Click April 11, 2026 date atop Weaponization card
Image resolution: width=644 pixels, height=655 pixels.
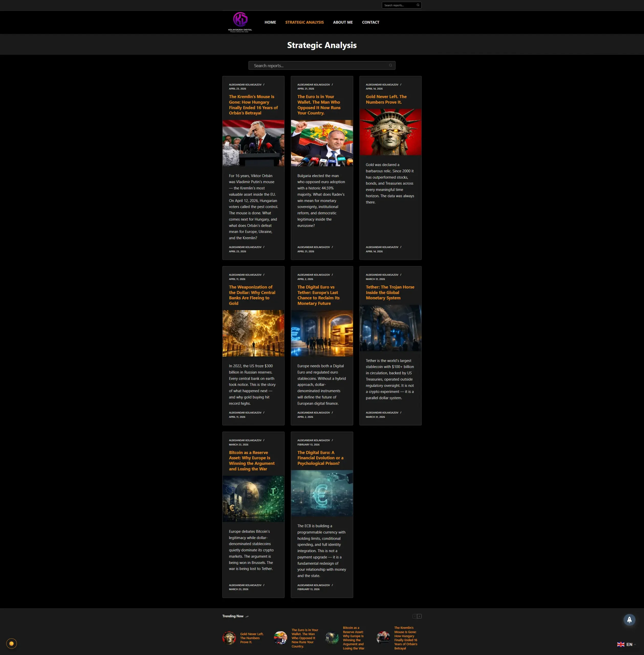(x=237, y=279)
